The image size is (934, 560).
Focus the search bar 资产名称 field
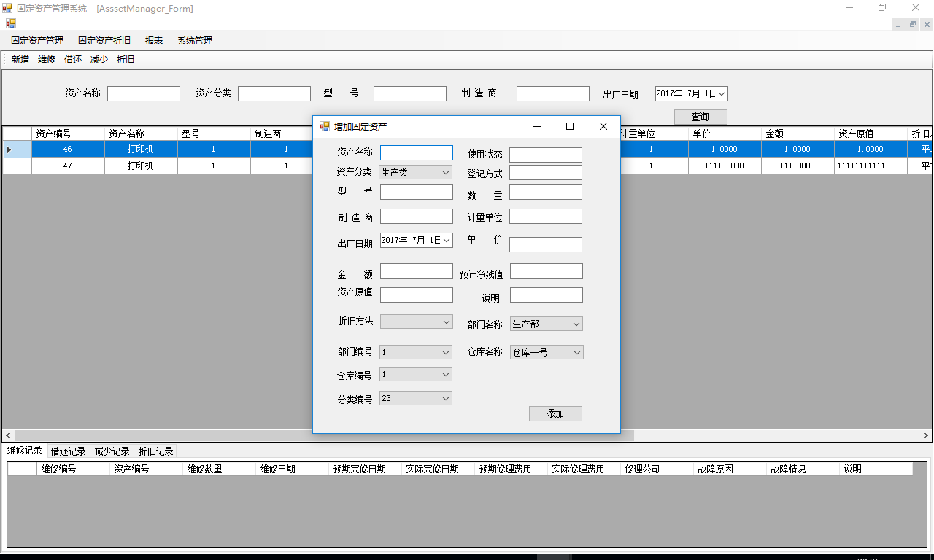(144, 93)
